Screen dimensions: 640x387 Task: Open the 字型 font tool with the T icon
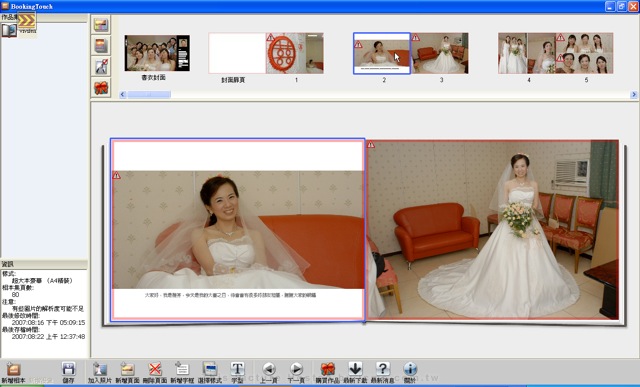point(237,369)
